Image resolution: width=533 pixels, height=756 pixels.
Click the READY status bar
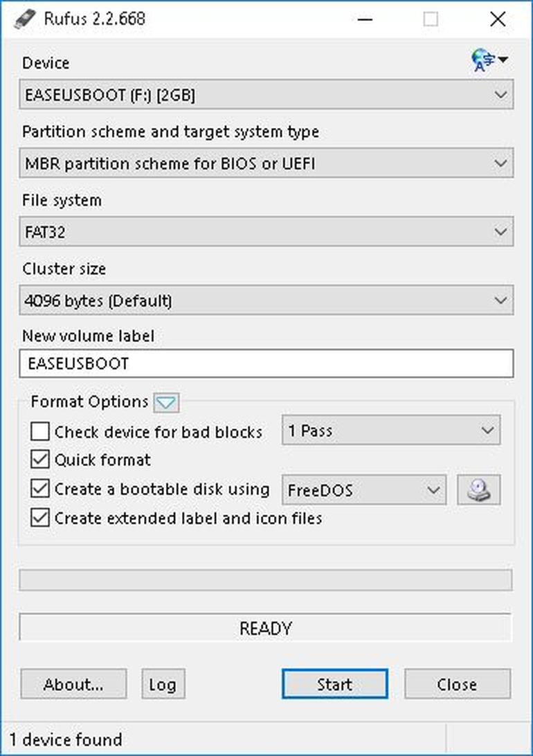(x=266, y=628)
